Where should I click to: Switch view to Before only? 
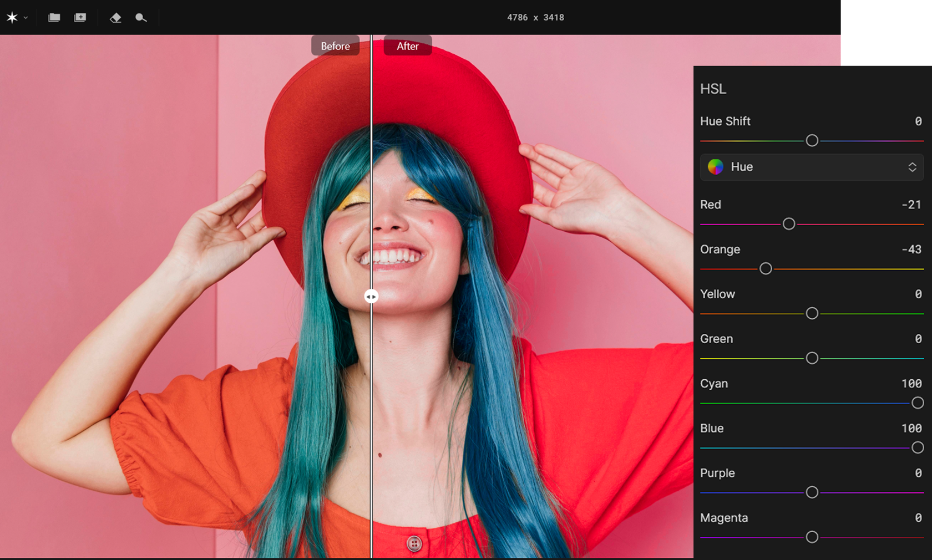(335, 45)
